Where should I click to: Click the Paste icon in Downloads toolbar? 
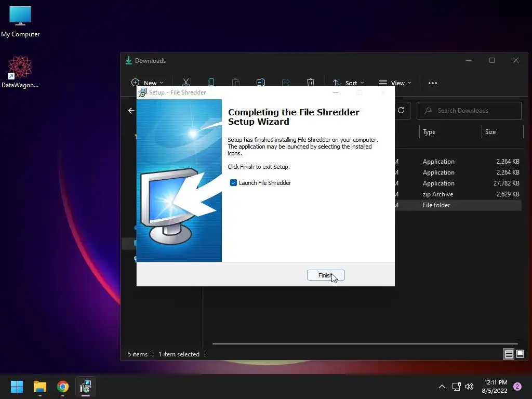click(x=236, y=83)
